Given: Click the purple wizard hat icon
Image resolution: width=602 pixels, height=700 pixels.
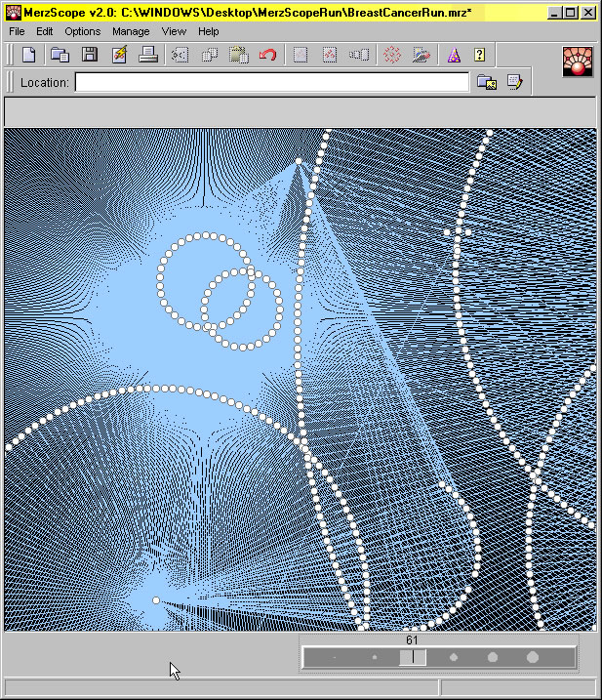Looking at the screenshot, I should [x=453, y=56].
